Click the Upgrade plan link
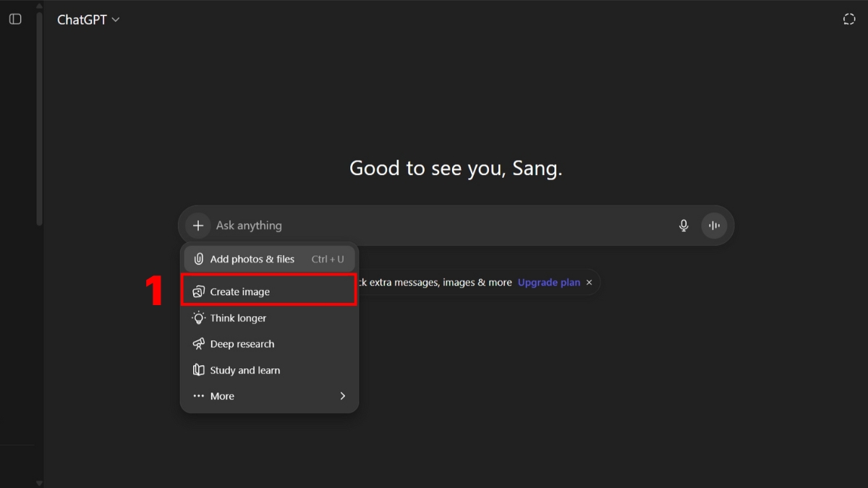Viewport: 868px width, 488px height. (548, 283)
